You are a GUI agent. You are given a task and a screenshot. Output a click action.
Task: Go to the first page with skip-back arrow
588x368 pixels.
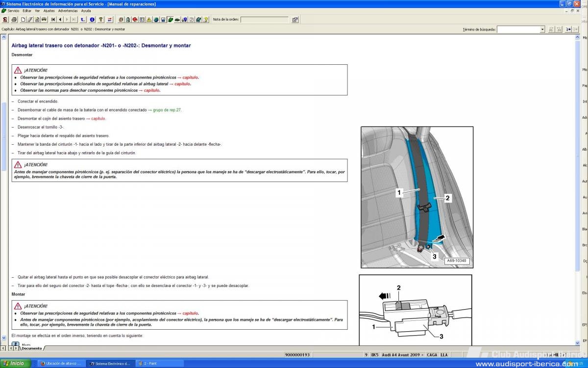click(x=53, y=20)
